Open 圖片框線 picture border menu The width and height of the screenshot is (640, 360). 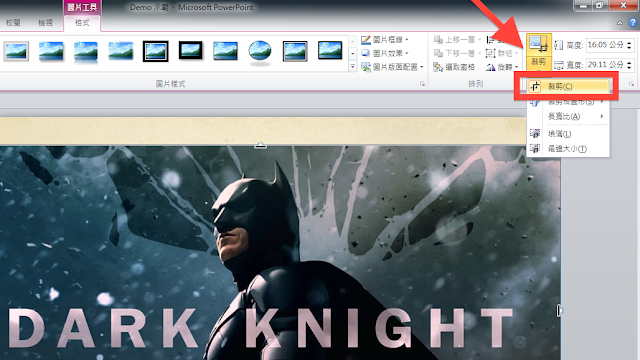(x=385, y=40)
